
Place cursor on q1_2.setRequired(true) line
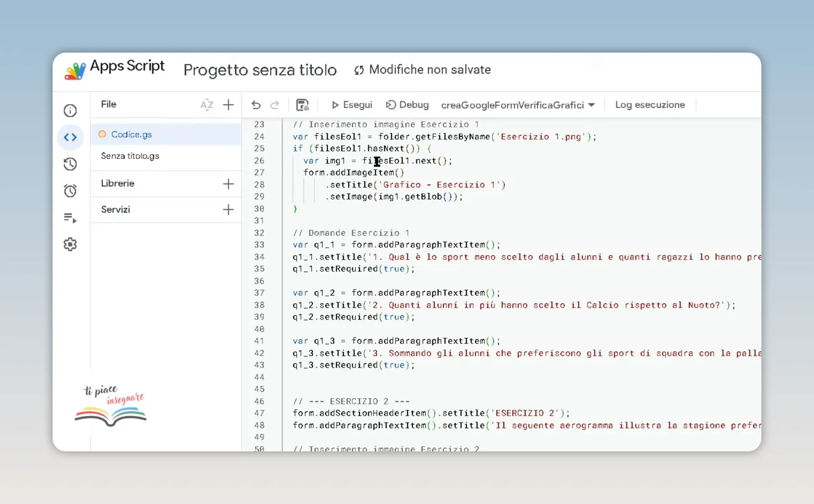(x=354, y=317)
